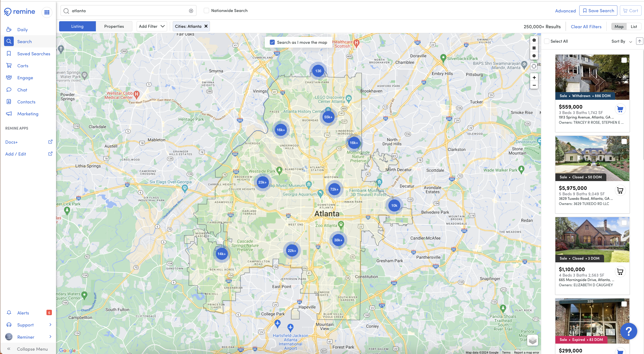Image resolution: width=644 pixels, height=354 pixels.
Task: Zoom out the map
Action: pos(534,85)
